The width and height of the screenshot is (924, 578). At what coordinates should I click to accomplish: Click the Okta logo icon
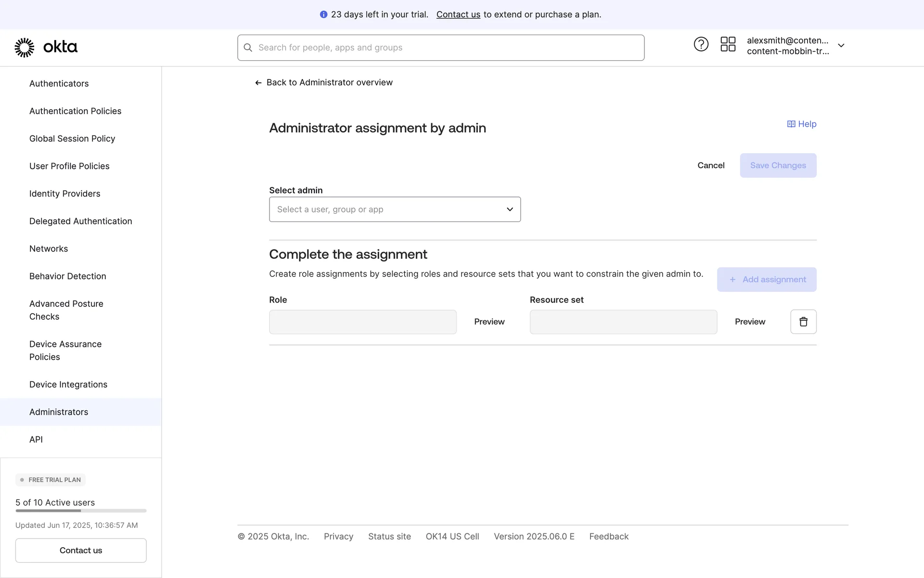pos(25,47)
